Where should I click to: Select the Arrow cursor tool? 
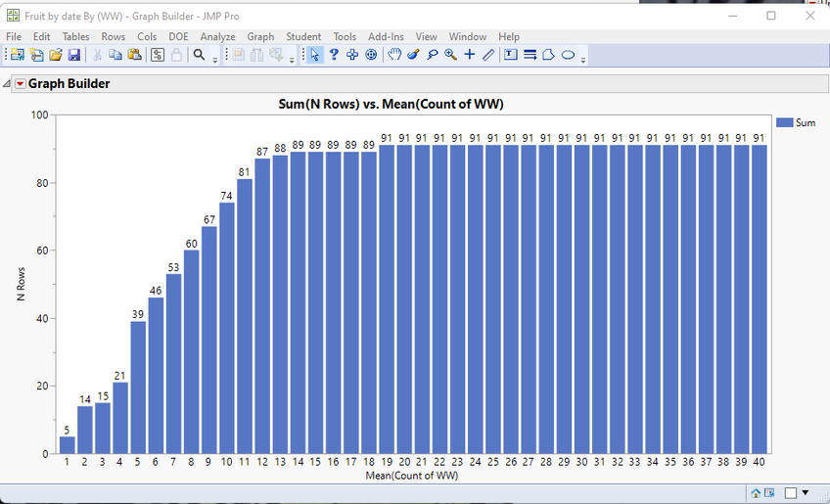pyautogui.click(x=315, y=55)
